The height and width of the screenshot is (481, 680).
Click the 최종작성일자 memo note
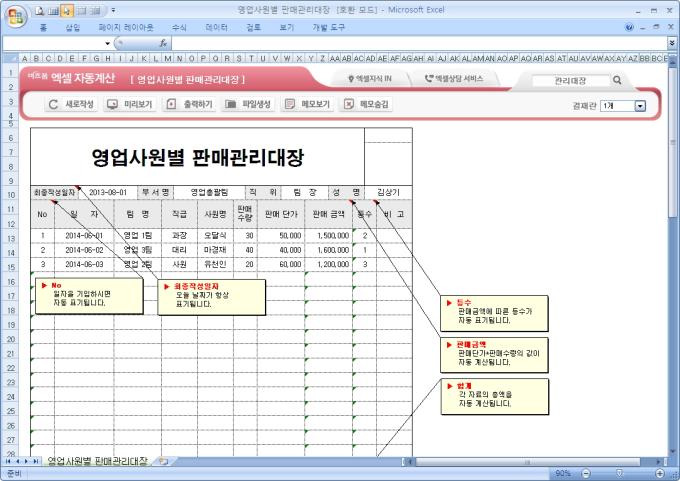(212, 297)
